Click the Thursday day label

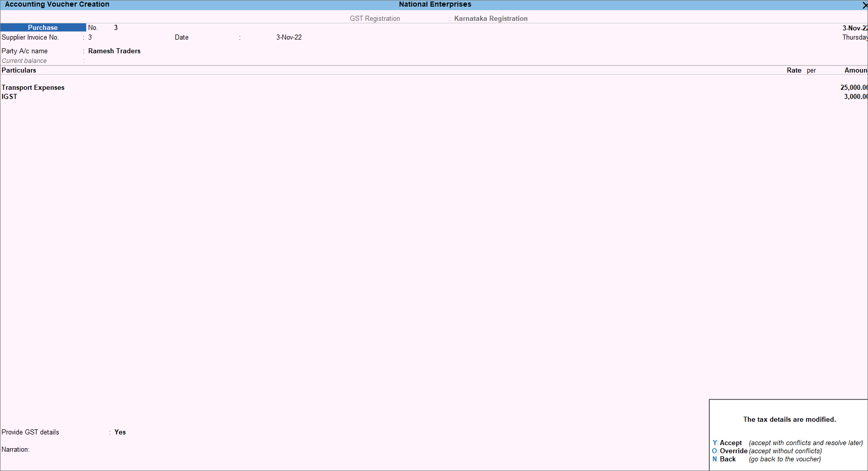[x=855, y=37]
